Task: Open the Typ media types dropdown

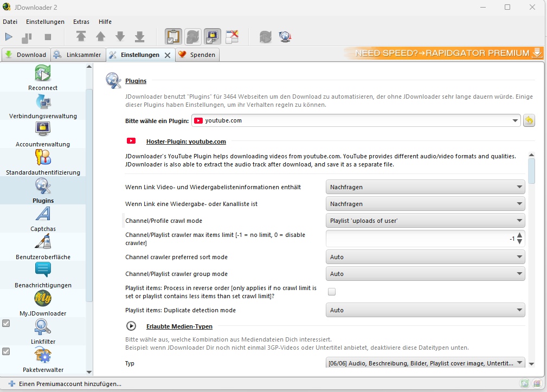Action: pos(425,363)
